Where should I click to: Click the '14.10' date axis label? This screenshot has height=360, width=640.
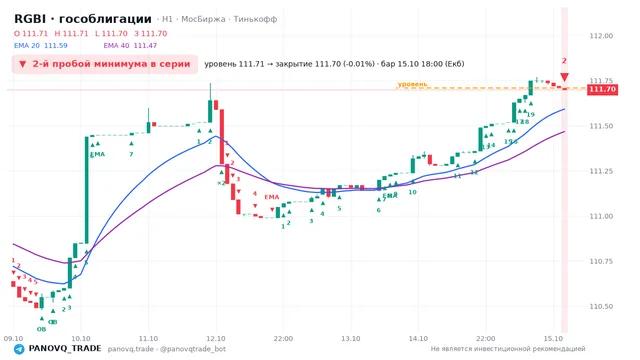(x=418, y=338)
